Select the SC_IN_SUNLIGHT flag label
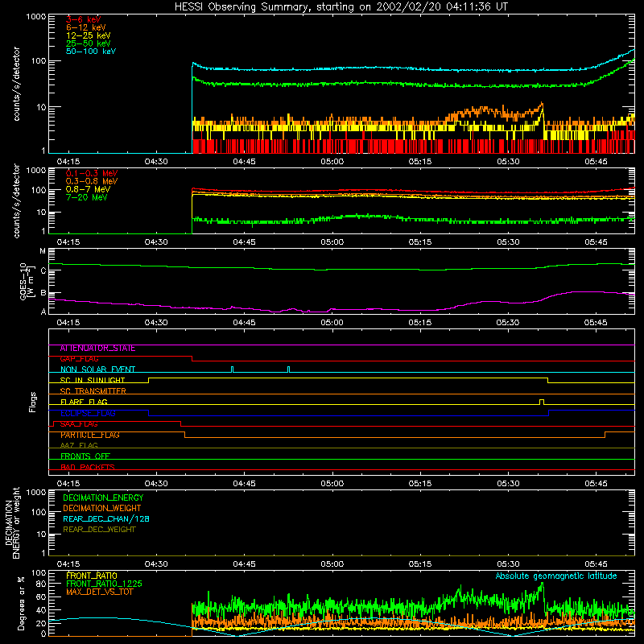Viewport: 644px width, 644px height. (x=93, y=380)
